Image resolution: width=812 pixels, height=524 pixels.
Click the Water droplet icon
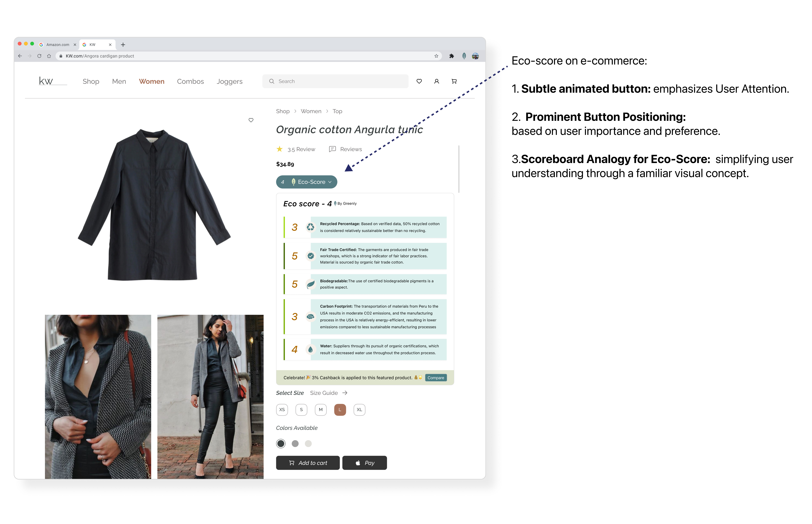pos(310,349)
